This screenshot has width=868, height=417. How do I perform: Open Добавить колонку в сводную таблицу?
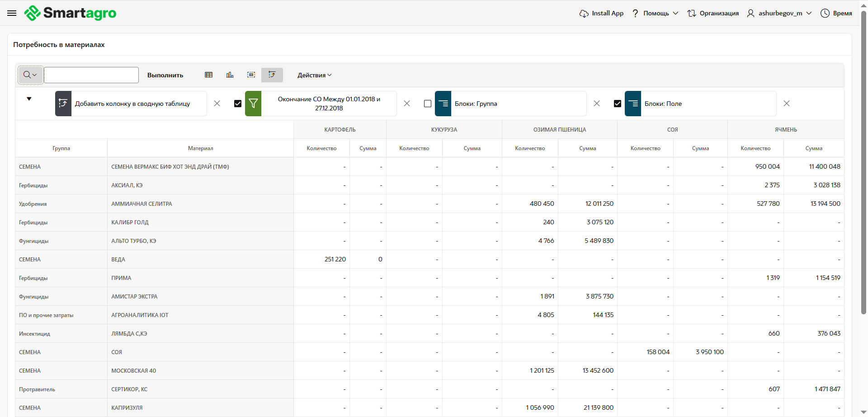[132, 104]
